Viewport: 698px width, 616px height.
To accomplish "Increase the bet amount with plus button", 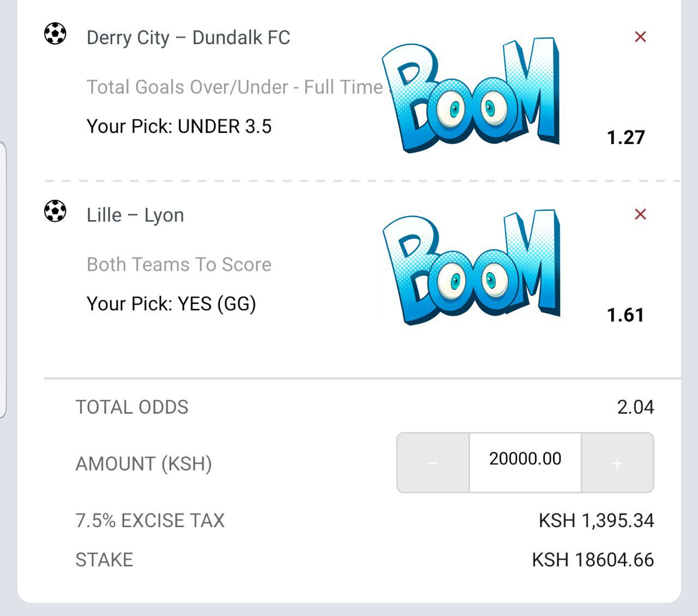I will 617,463.
